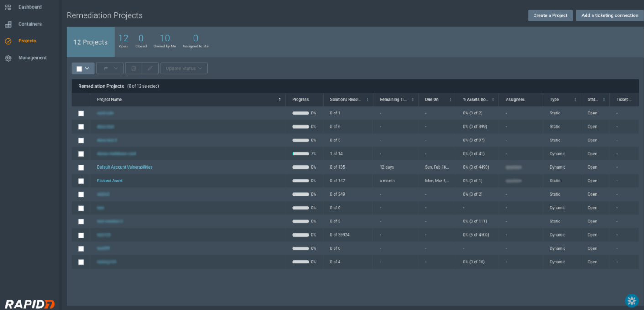The height and width of the screenshot is (310, 644).
Task: Switch to the 12 Projects tab
Action: pos(90,42)
